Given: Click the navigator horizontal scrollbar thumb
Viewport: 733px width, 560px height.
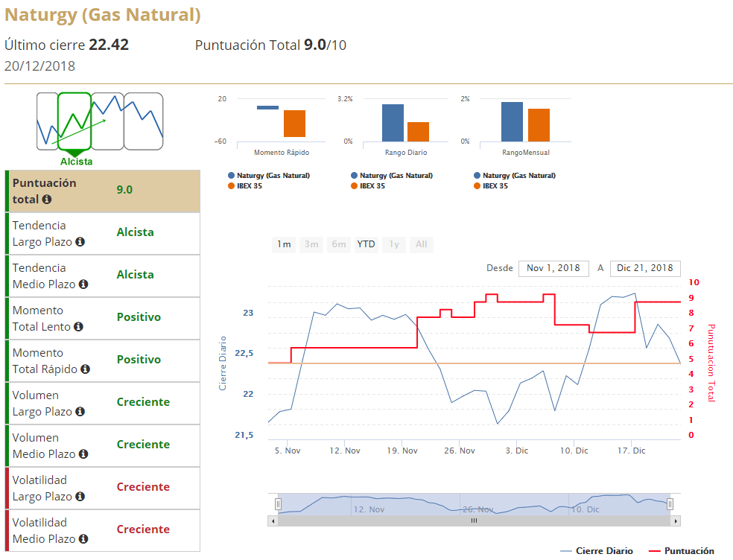Looking at the screenshot, I should tap(474, 521).
